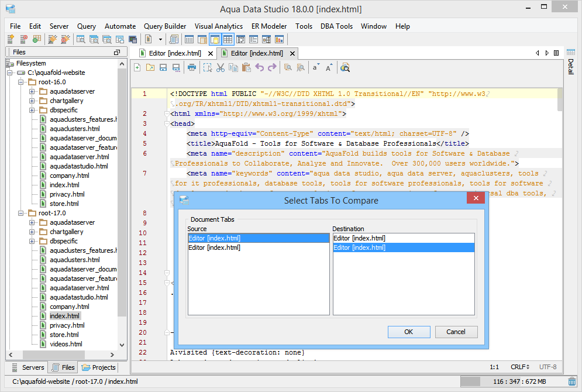Select store.html under root-16.0
Screen dimensions: 582x392
64,204
